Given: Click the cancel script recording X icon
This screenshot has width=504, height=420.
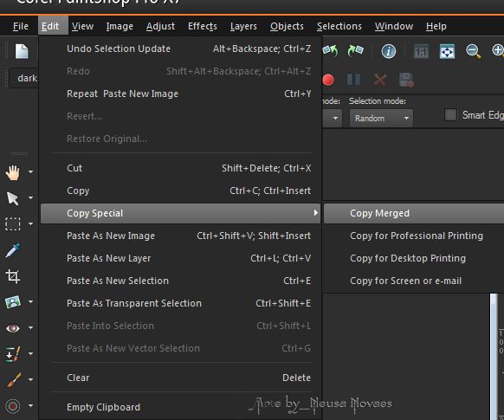Looking at the screenshot, I should click(380, 80).
